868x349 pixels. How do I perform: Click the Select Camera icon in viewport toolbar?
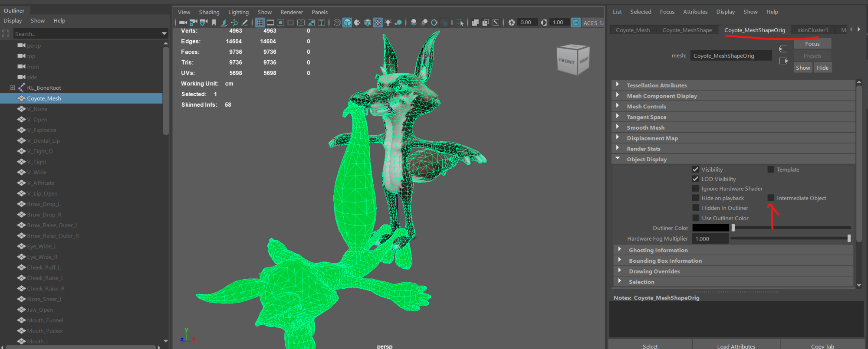pyautogui.click(x=183, y=23)
